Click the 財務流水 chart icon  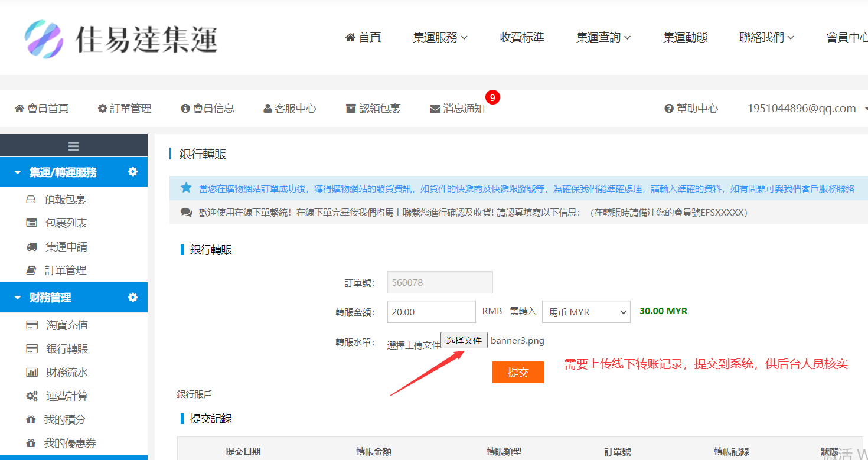pos(32,373)
